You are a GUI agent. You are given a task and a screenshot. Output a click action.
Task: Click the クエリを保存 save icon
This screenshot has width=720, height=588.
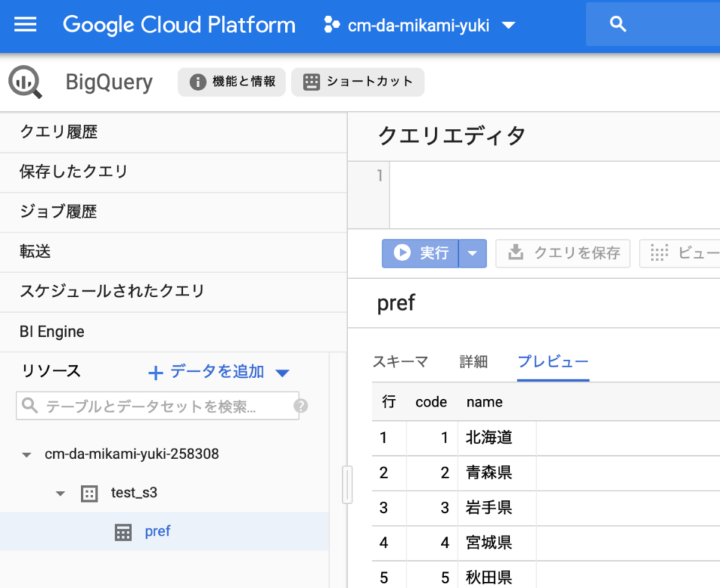coord(514,253)
